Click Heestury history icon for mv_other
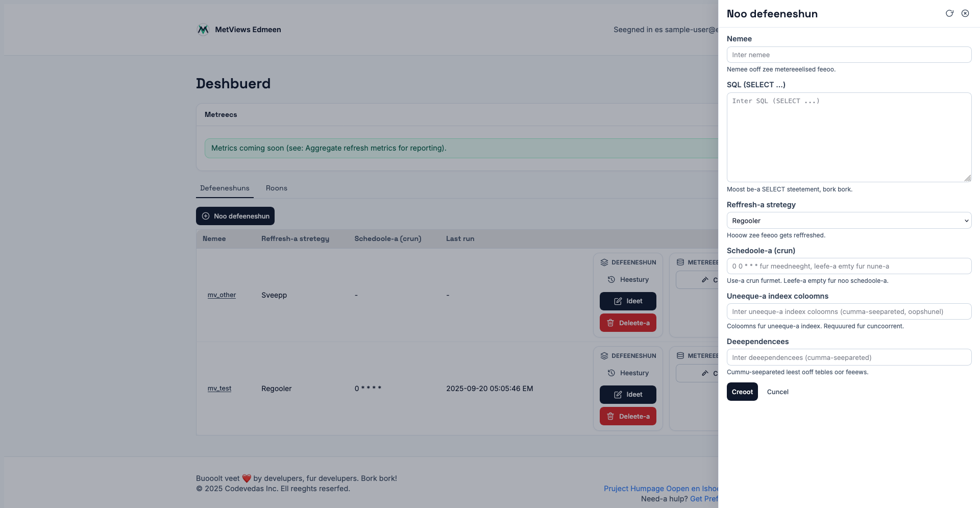980x508 pixels. point(628,280)
